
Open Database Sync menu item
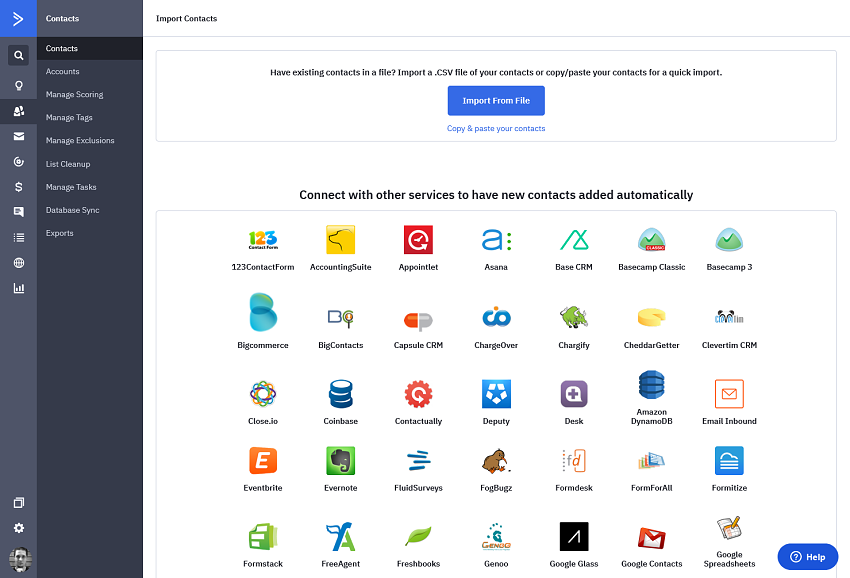90,210
